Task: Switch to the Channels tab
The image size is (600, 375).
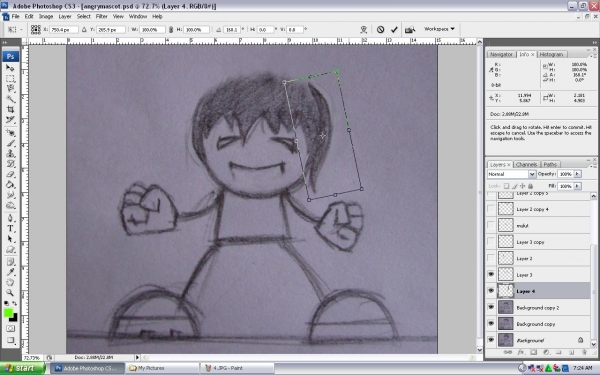Action: [x=527, y=165]
